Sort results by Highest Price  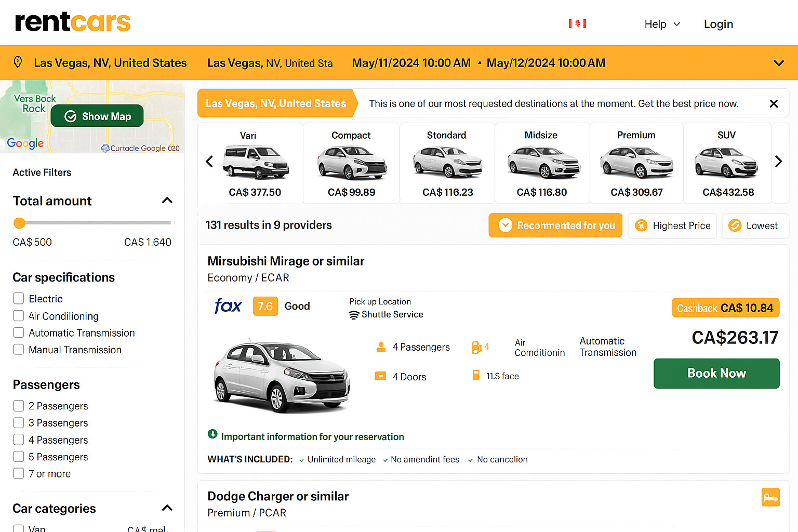(x=672, y=225)
